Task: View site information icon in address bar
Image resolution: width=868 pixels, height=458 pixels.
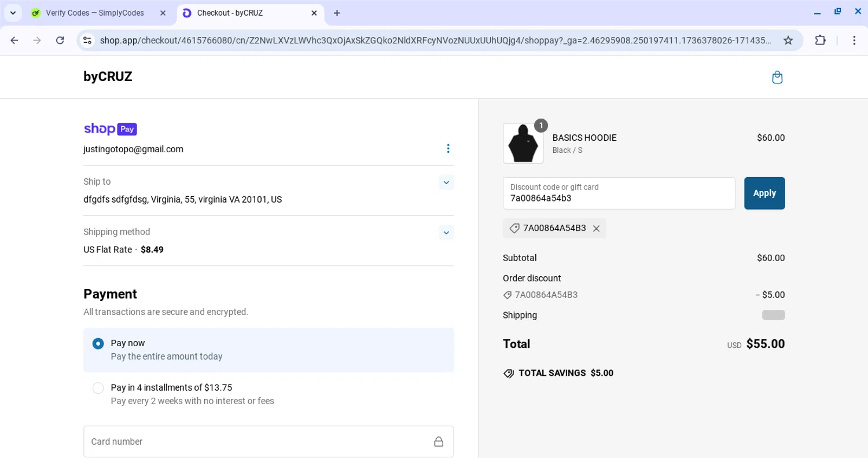Action: click(87, 41)
